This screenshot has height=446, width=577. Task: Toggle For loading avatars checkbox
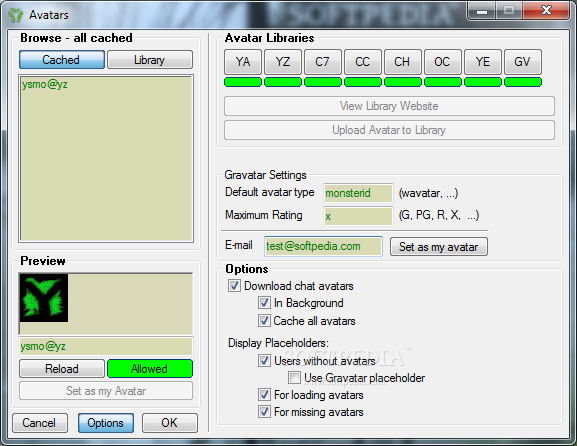tap(264, 395)
